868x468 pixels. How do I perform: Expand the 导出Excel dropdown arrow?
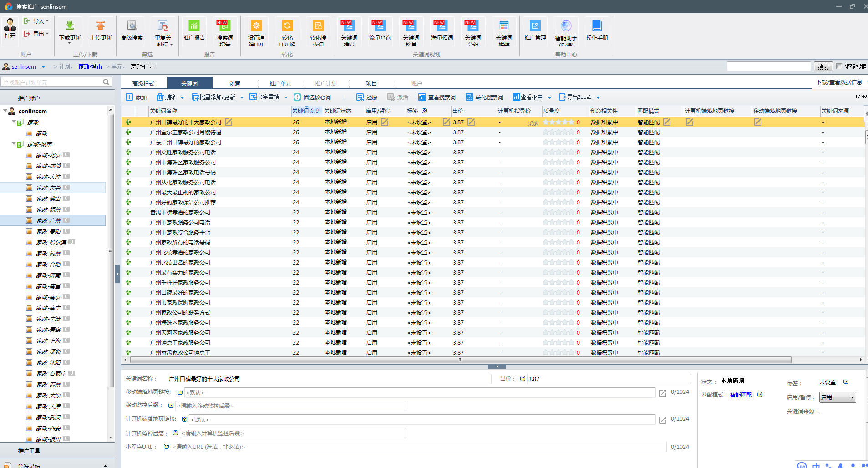(598, 97)
